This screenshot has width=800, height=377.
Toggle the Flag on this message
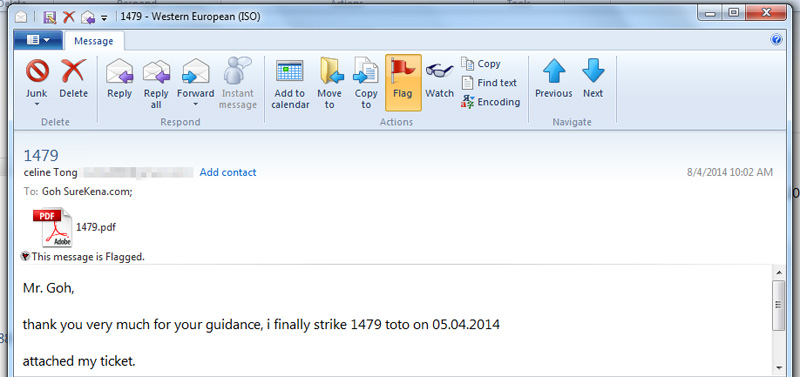[x=403, y=83]
